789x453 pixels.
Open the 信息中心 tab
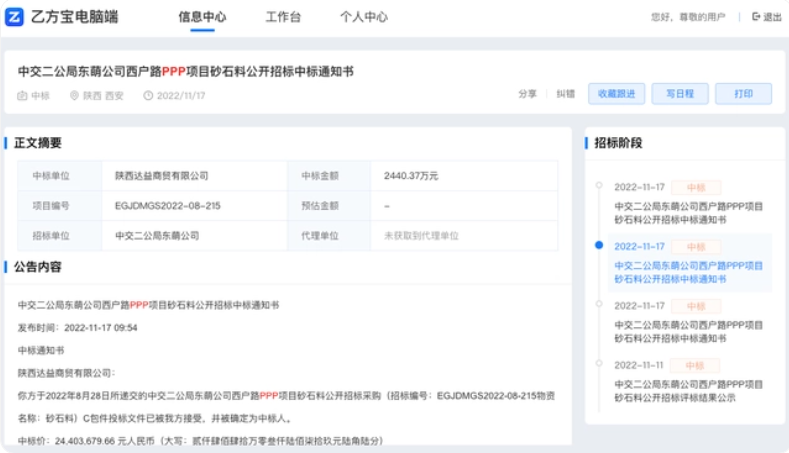click(x=202, y=17)
